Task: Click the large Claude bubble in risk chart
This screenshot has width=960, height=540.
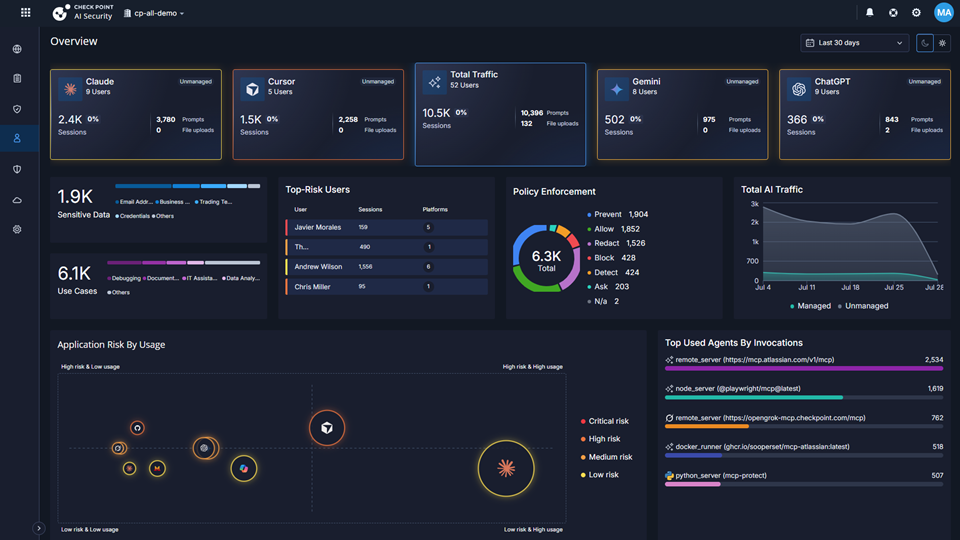Action: pyautogui.click(x=506, y=468)
